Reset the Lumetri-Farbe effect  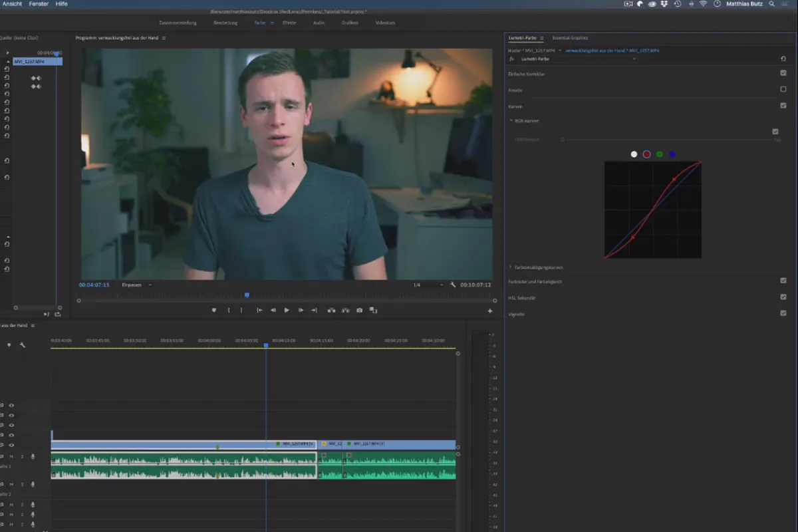[x=783, y=59]
